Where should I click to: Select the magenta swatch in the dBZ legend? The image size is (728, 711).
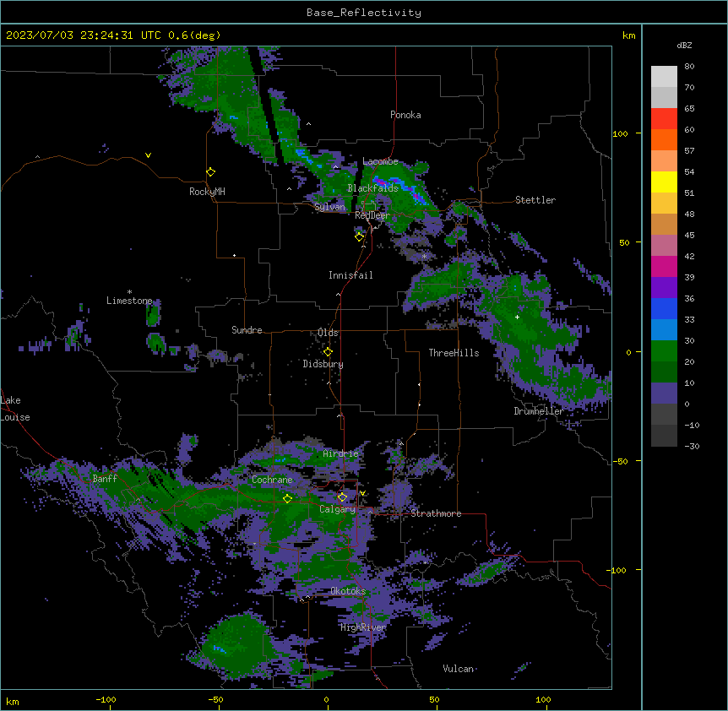click(664, 266)
